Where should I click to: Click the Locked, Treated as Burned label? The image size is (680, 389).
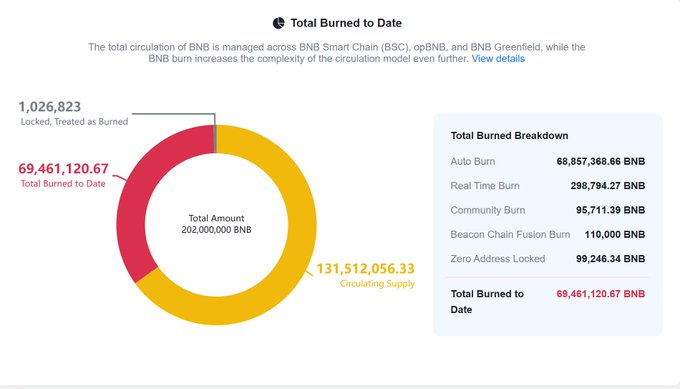click(74, 121)
